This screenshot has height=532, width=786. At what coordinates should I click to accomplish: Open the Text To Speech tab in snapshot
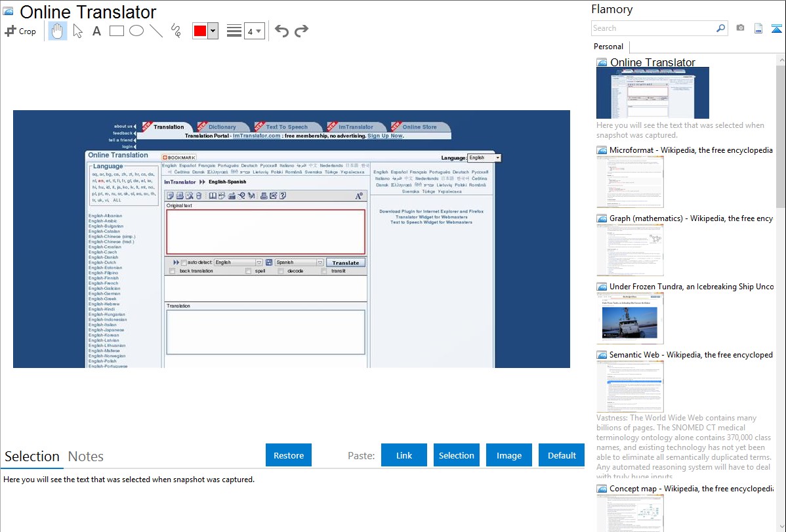tap(287, 127)
